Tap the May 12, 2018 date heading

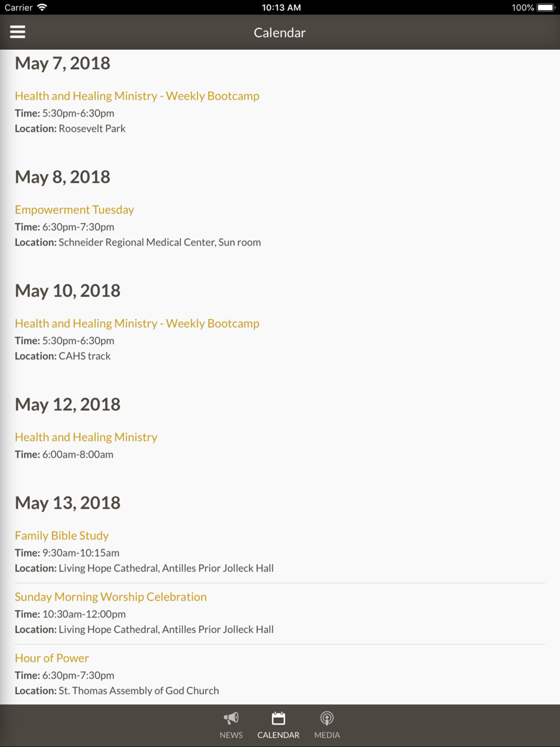(67, 404)
